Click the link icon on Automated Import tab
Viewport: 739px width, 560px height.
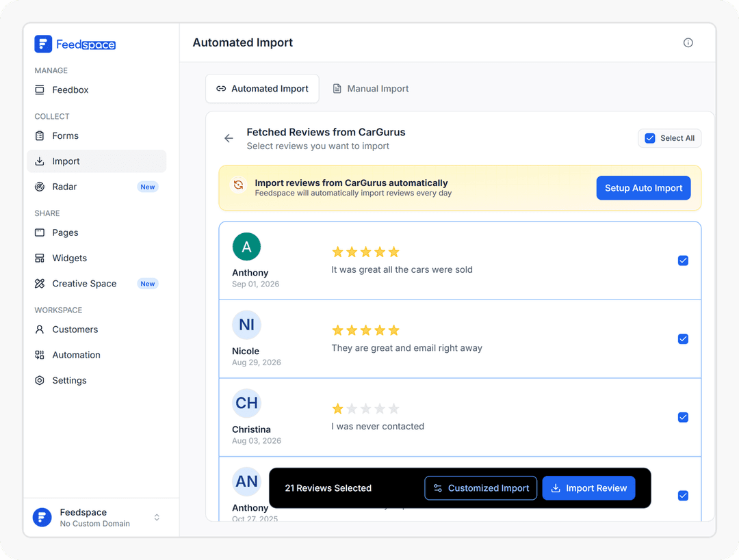tap(221, 88)
